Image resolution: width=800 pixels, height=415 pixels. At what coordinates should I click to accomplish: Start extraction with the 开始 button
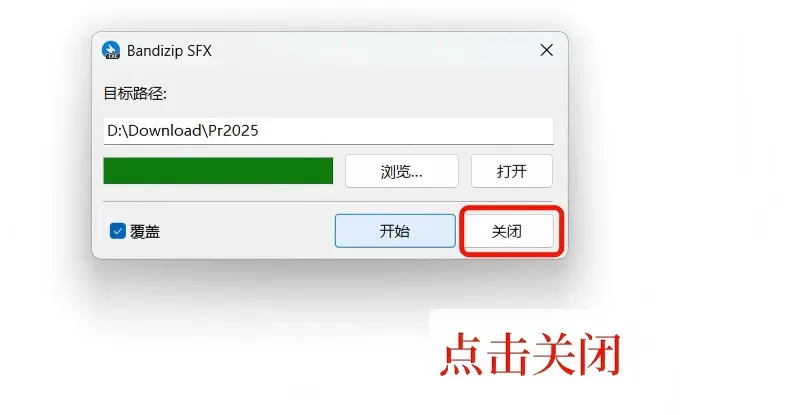(x=395, y=231)
